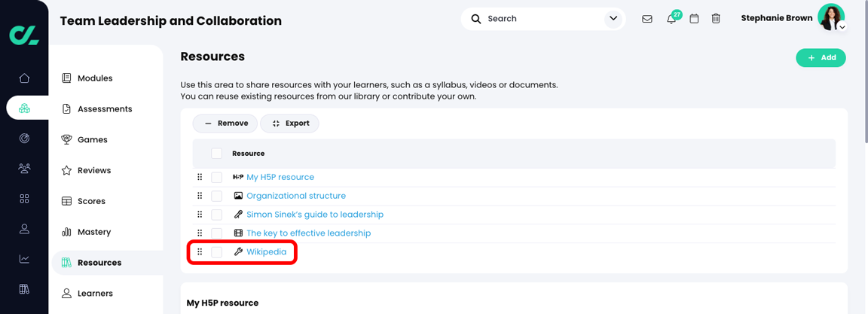
Task: Click the wrench icon beside Wikipedia
Action: point(239,252)
